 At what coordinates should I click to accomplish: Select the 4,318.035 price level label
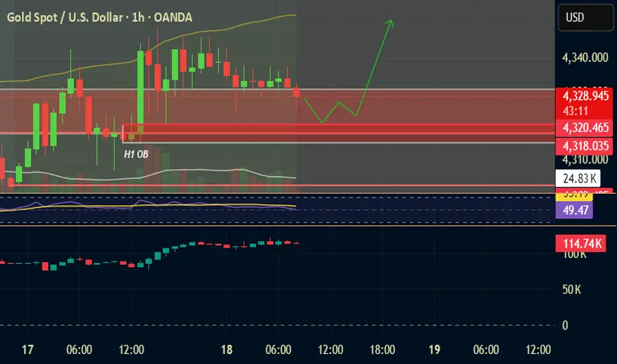click(585, 146)
